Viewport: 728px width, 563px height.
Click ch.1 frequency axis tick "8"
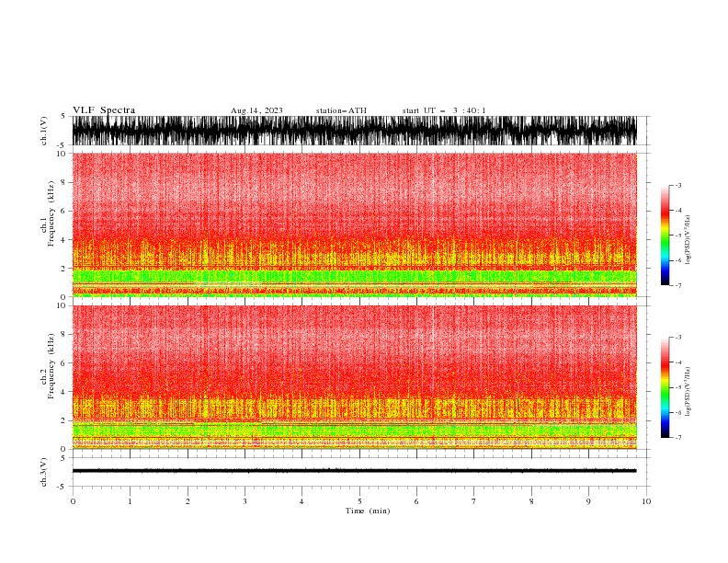63,182
